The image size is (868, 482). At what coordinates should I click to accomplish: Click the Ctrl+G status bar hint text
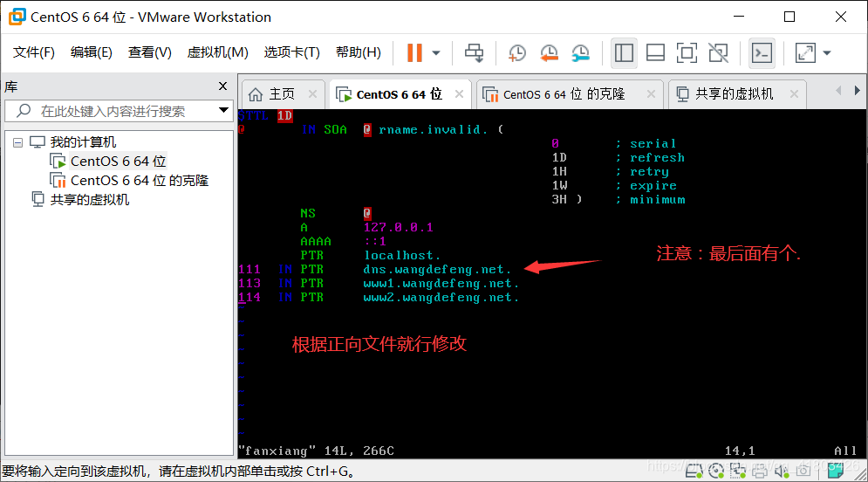(x=179, y=472)
